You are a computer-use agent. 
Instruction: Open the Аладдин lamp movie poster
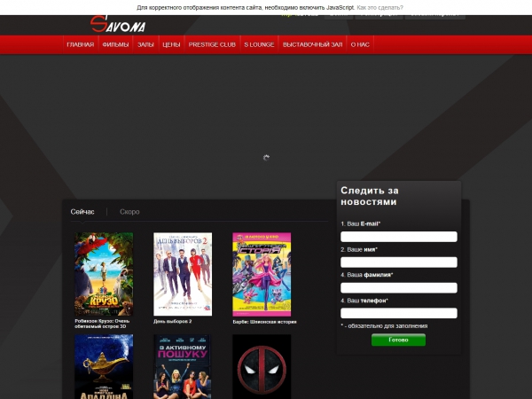[x=104, y=367]
